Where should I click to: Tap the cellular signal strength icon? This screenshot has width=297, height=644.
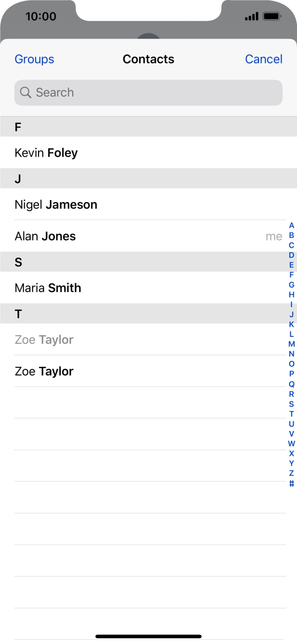(x=251, y=17)
